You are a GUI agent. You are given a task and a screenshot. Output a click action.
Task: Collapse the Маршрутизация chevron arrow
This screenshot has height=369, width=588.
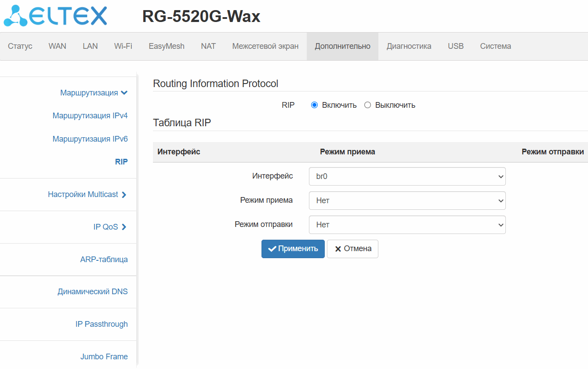click(x=124, y=93)
